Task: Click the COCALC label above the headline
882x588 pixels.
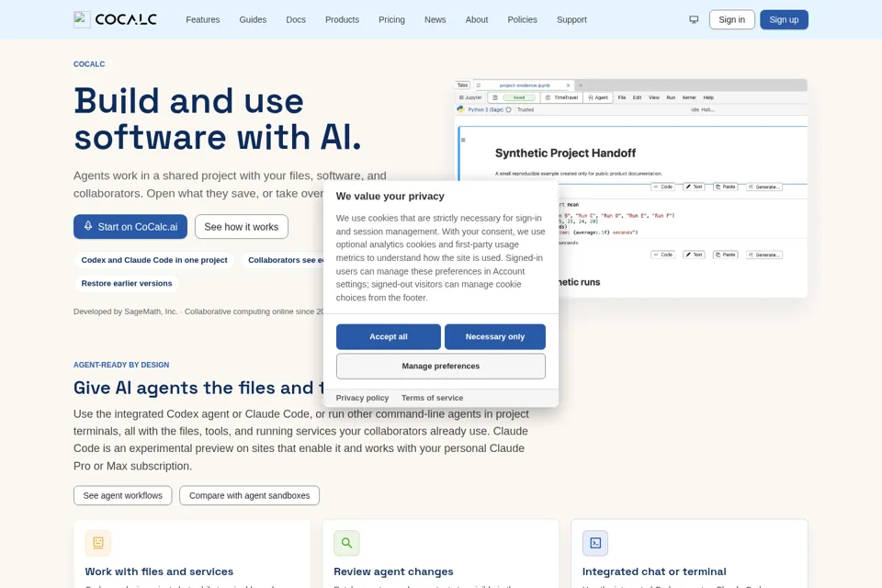Action: (89, 64)
